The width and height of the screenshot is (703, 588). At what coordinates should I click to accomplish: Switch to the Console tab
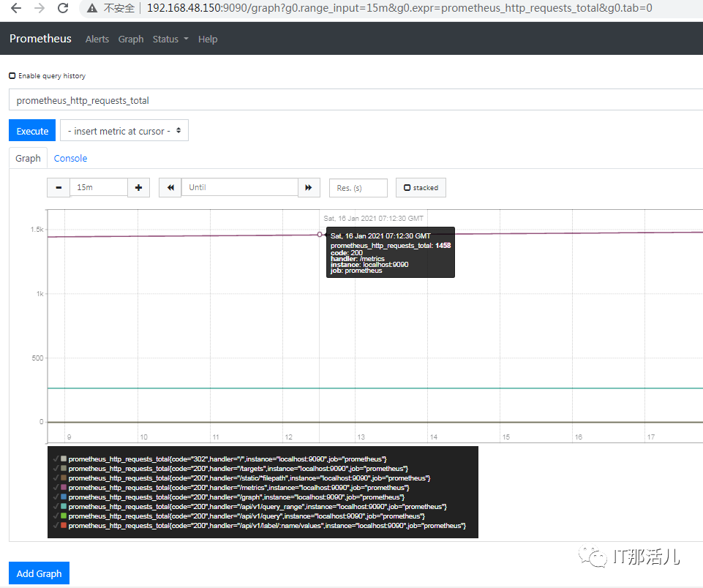coord(70,158)
